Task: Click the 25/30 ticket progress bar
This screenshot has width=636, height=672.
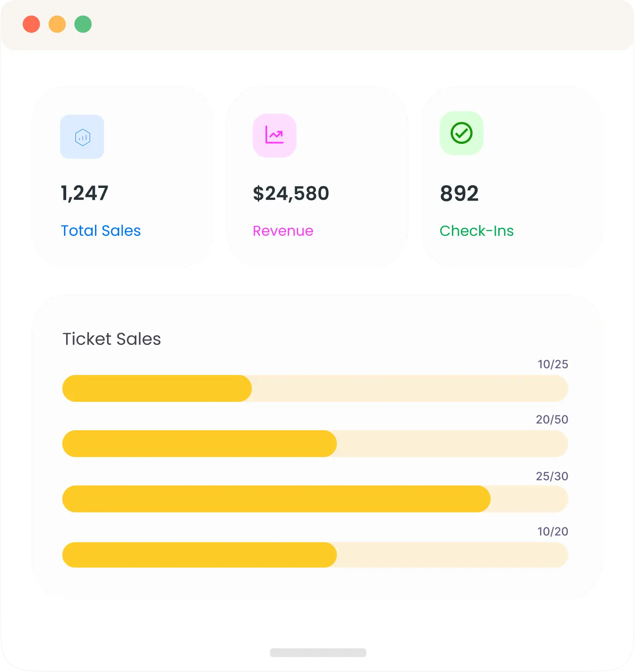Action: click(315, 499)
